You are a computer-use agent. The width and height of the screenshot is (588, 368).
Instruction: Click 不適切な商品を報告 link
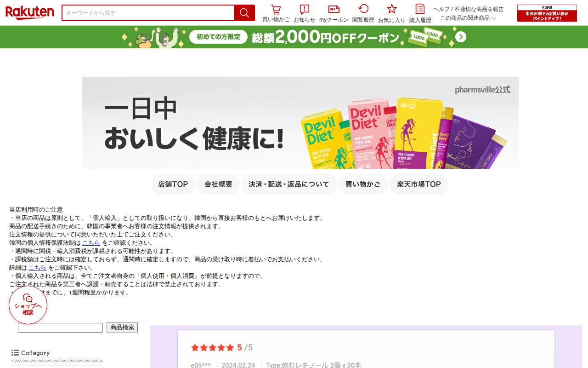coord(479,9)
